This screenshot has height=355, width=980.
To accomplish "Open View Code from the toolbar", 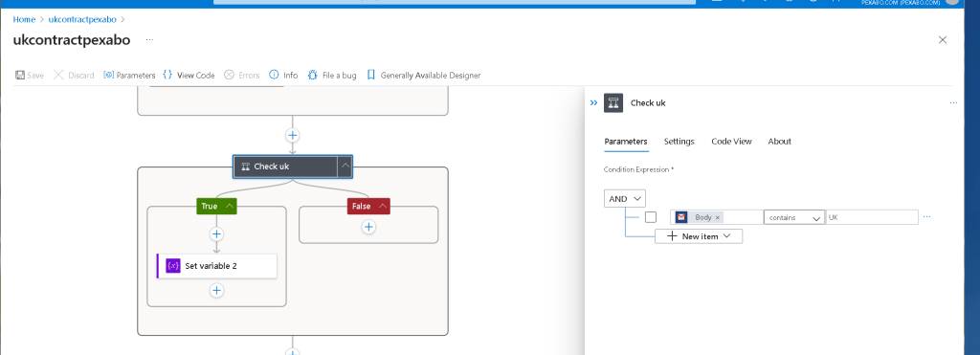I will click(x=189, y=75).
